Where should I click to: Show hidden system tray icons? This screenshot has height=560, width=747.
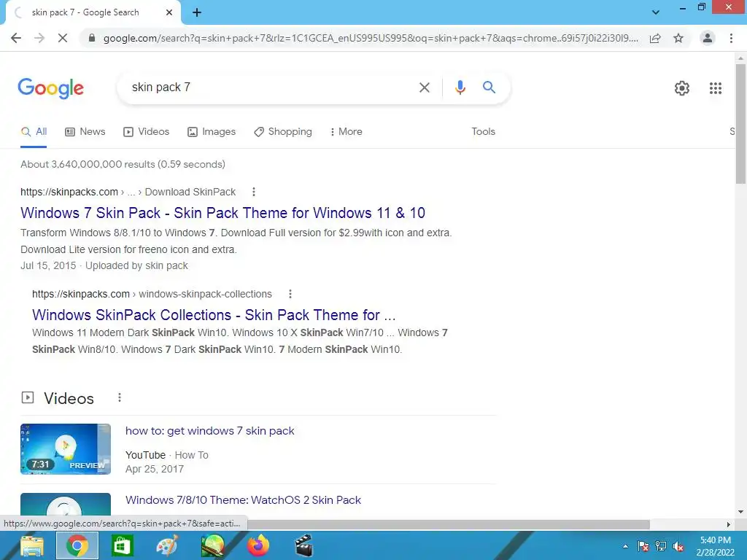(625, 546)
